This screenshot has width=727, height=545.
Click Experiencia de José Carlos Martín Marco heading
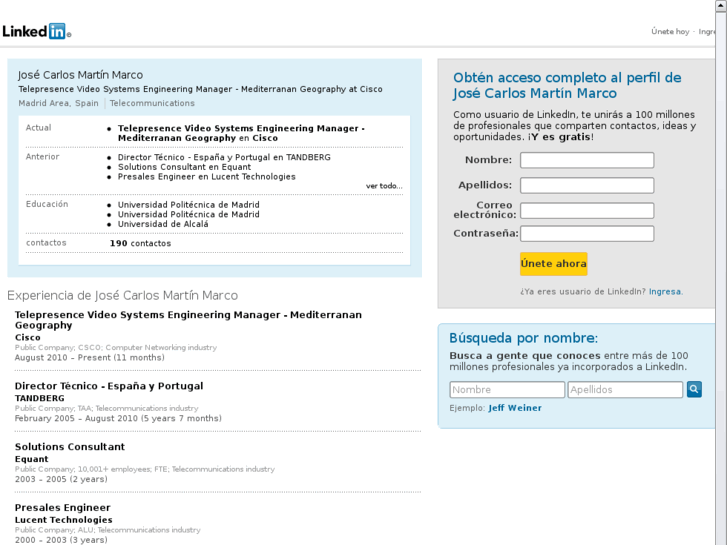point(122,295)
